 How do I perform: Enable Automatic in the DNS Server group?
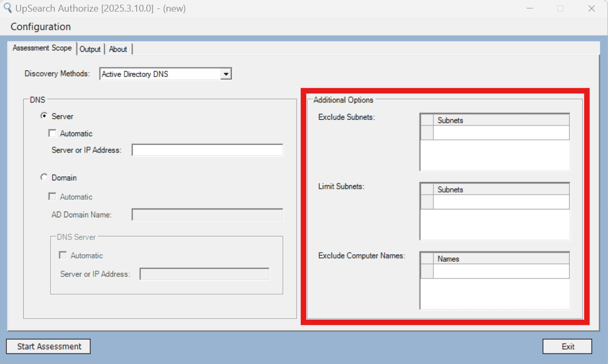63,255
